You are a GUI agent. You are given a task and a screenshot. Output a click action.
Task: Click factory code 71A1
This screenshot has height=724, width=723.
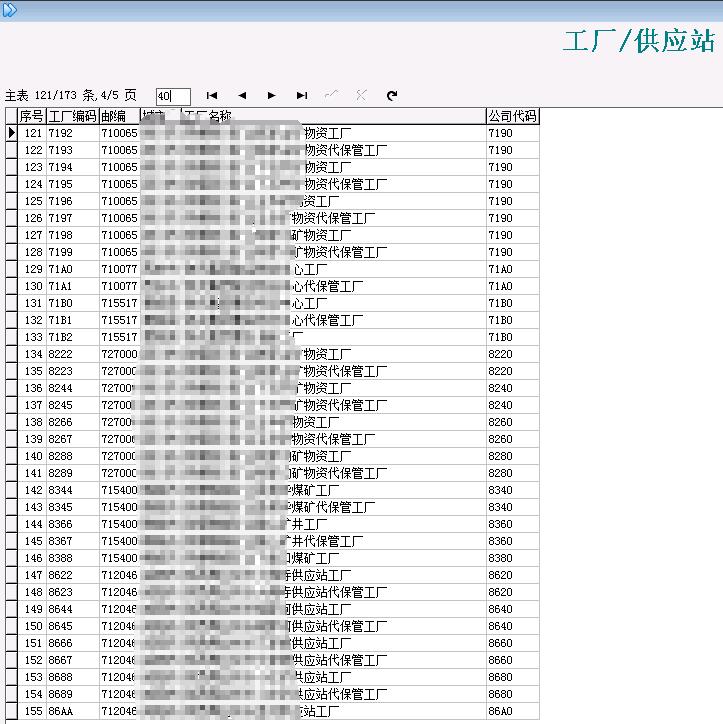pyautogui.click(x=60, y=286)
